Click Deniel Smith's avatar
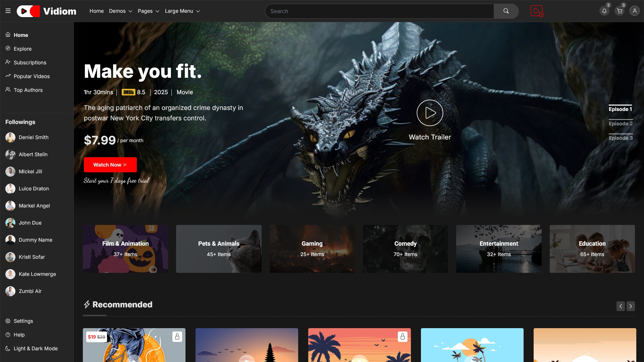 (10, 137)
